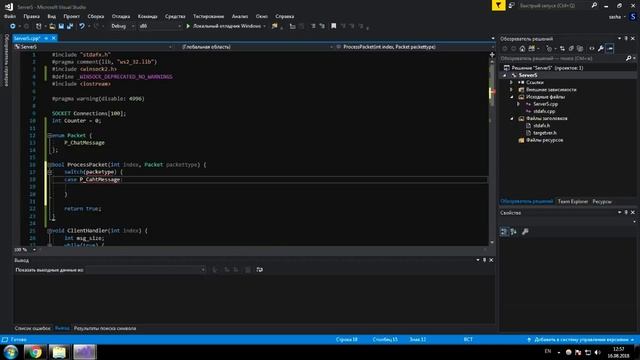Open the x86 platform dropdown
The image size is (640, 360).
pos(160,26)
